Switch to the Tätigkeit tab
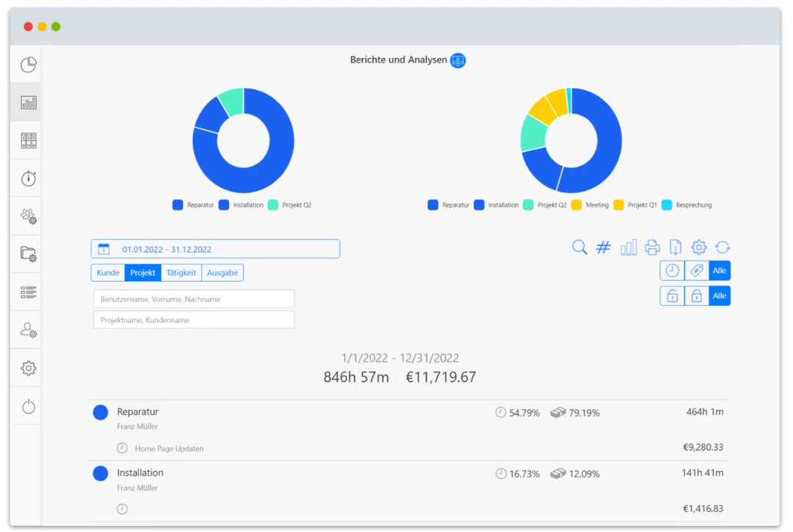The width and height of the screenshot is (793, 532). (181, 273)
